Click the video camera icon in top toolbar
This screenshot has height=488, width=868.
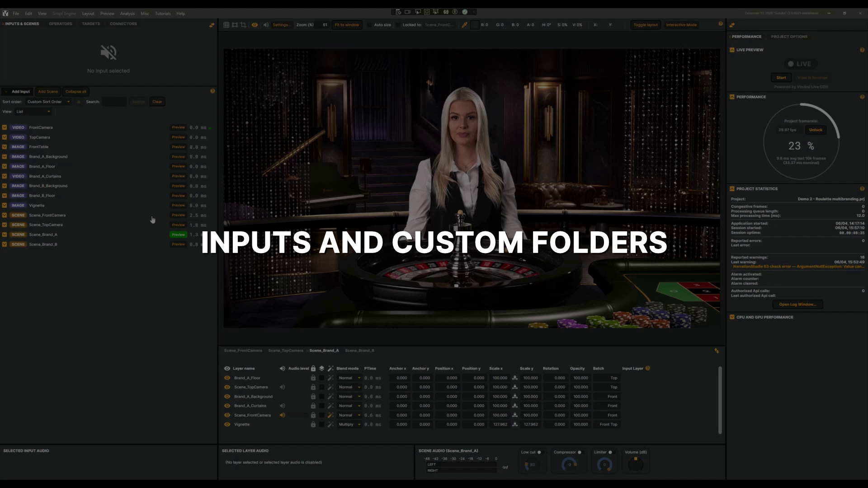click(407, 12)
